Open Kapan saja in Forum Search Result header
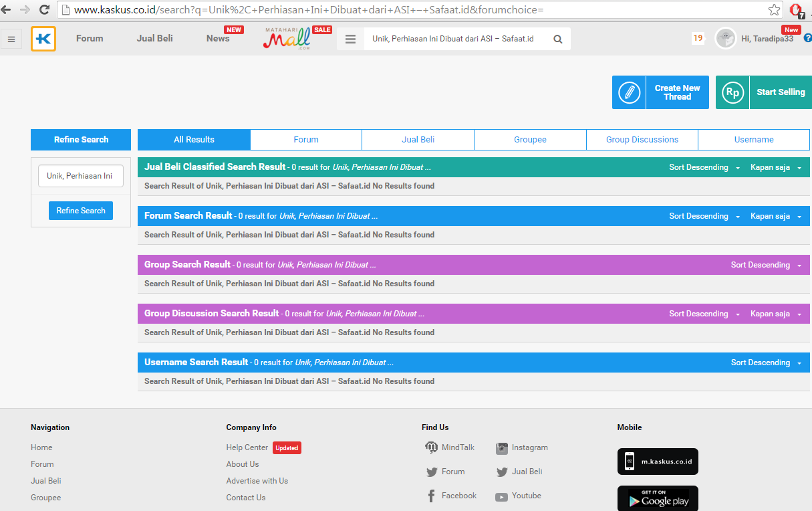812x511 pixels. pos(776,216)
